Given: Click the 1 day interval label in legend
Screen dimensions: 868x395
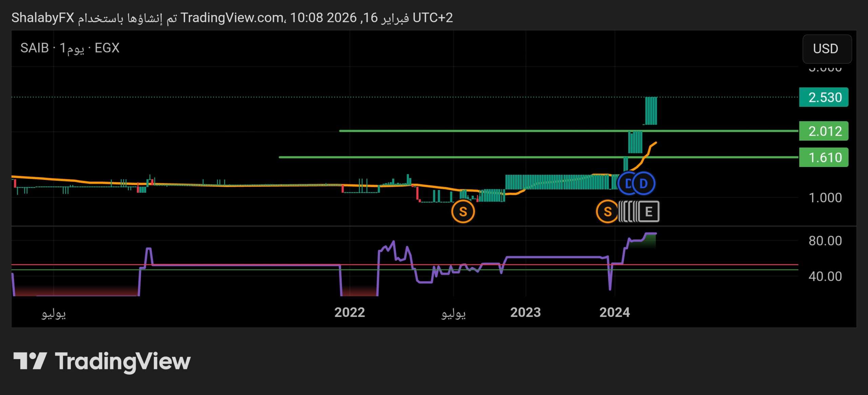Looking at the screenshot, I should click(72, 48).
